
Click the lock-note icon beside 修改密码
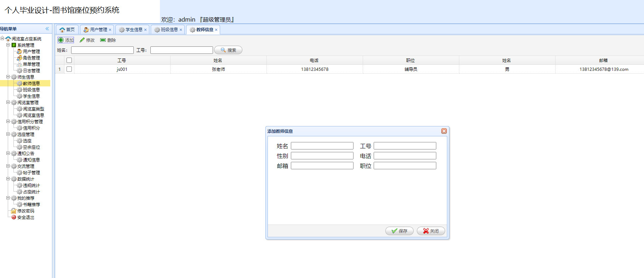[x=14, y=211]
